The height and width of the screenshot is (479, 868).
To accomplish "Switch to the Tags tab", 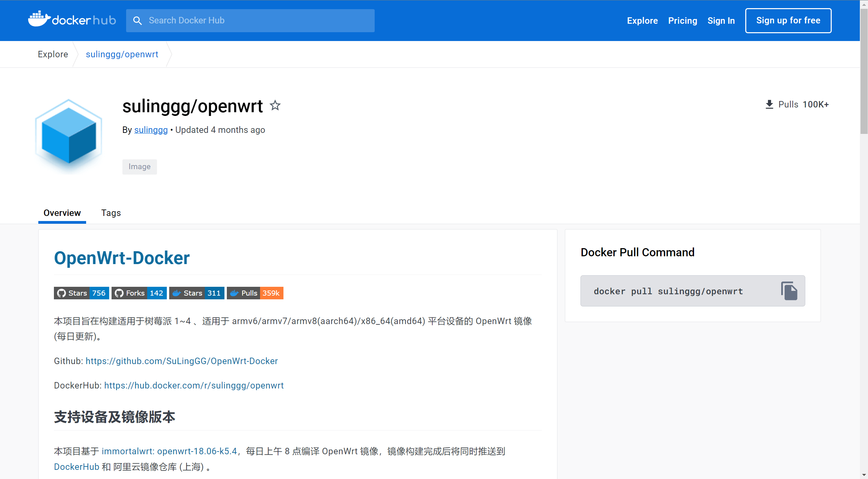I will click(111, 213).
